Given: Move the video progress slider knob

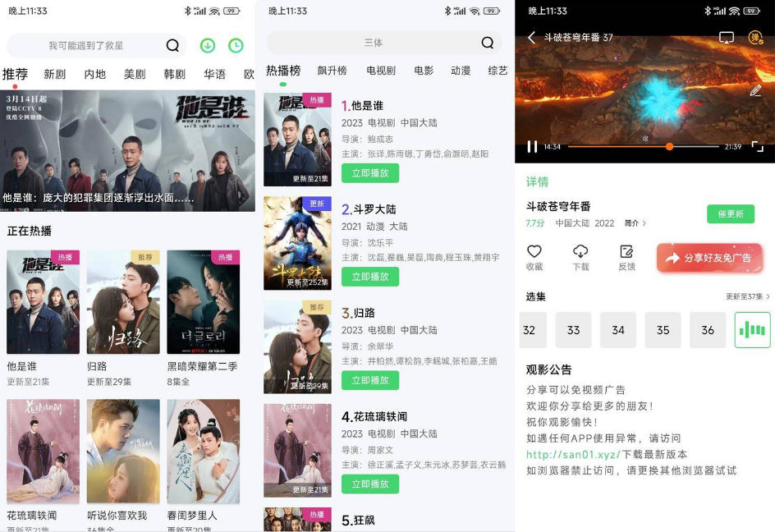Looking at the screenshot, I should tap(669, 146).
